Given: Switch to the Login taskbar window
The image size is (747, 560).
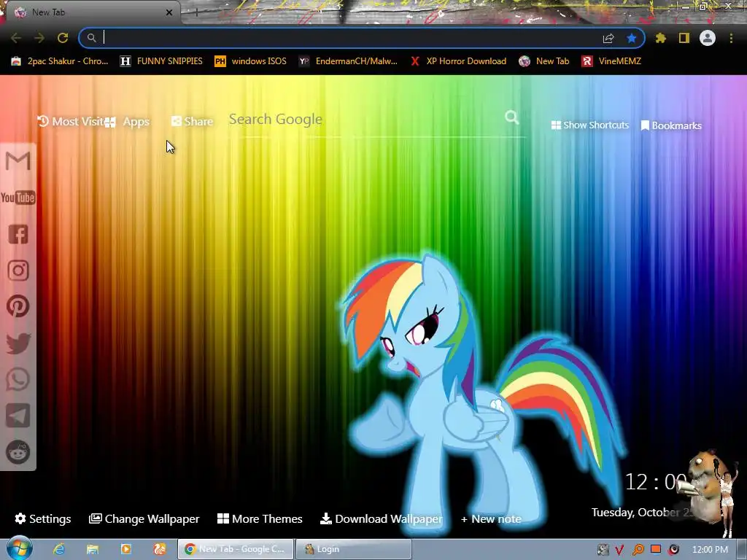Looking at the screenshot, I should point(354,549).
